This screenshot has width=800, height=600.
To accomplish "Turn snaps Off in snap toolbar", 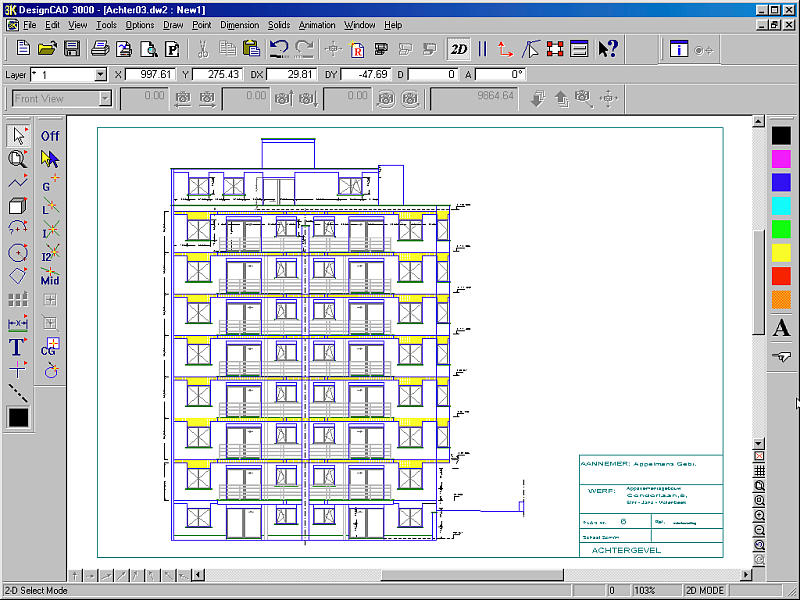I will coord(50,136).
